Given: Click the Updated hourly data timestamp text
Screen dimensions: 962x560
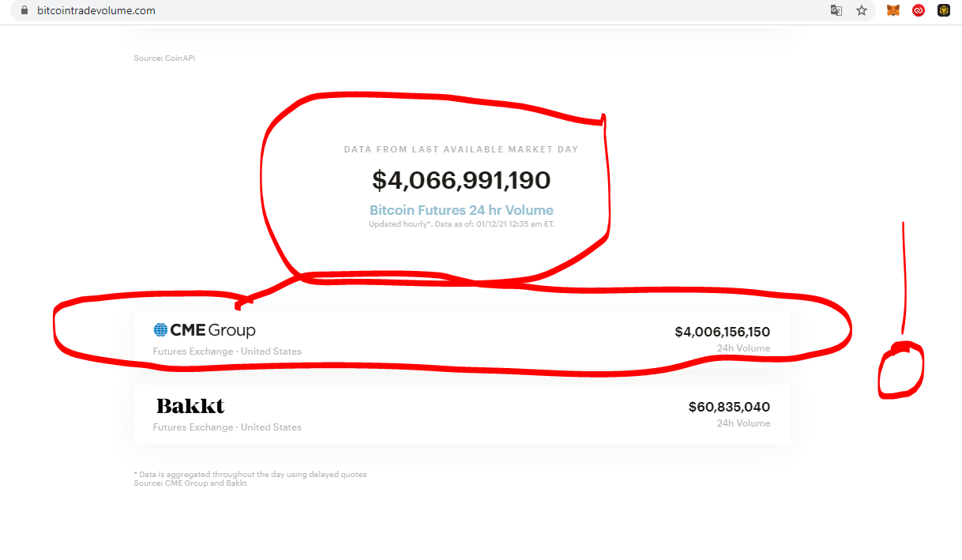Looking at the screenshot, I should click(461, 224).
